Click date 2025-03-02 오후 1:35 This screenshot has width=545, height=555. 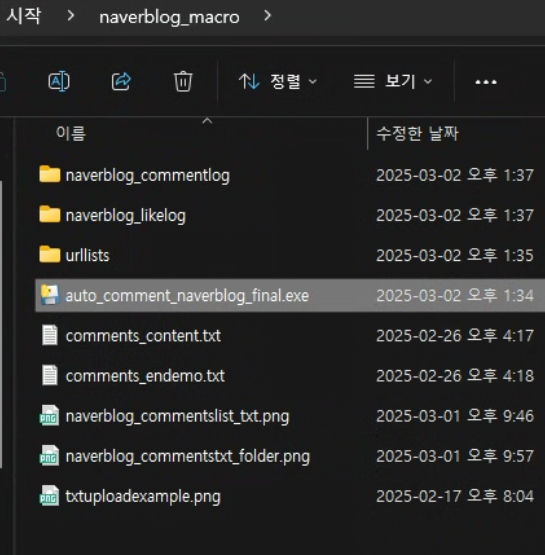click(455, 255)
